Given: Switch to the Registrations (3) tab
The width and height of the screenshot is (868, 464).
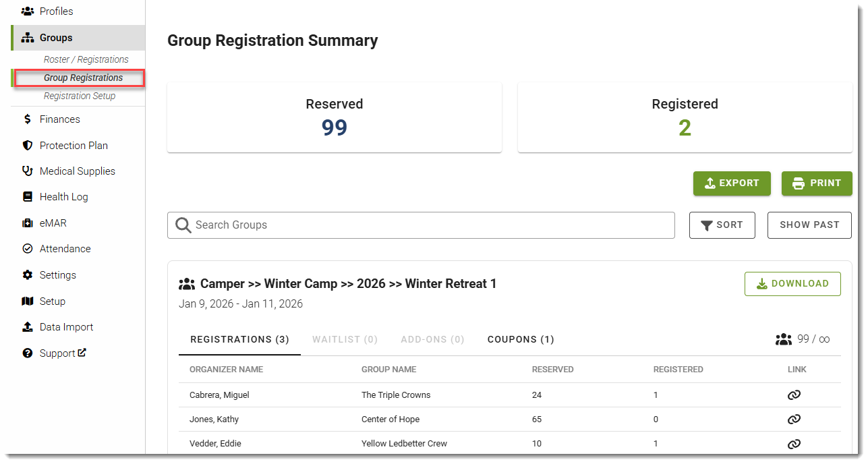Looking at the screenshot, I should (x=239, y=339).
